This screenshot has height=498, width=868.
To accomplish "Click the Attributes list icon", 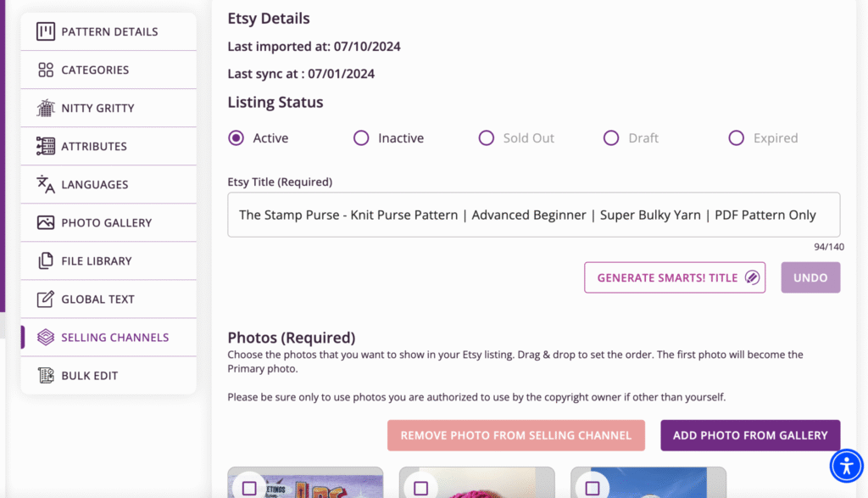I will (46, 147).
